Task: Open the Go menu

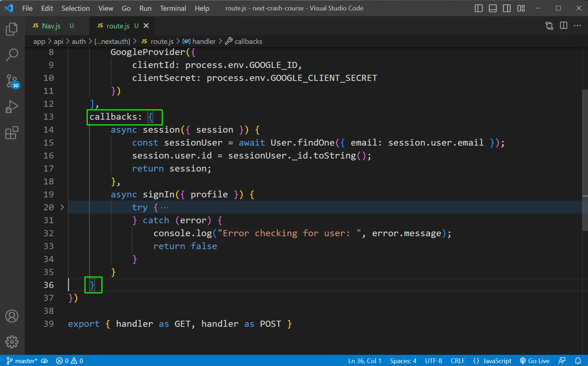Action: [x=126, y=8]
